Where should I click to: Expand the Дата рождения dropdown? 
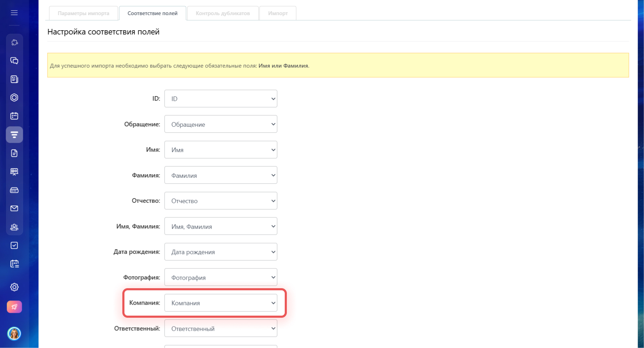tap(221, 252)
